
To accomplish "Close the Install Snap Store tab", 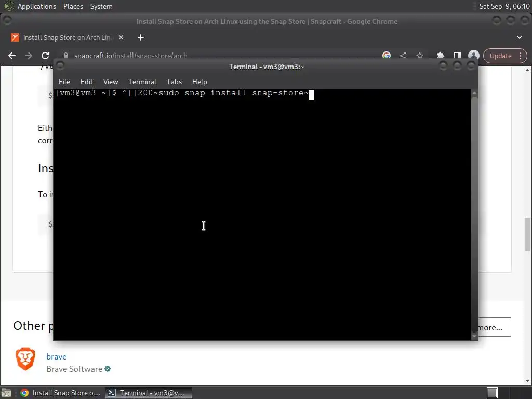I will [121, 37].
